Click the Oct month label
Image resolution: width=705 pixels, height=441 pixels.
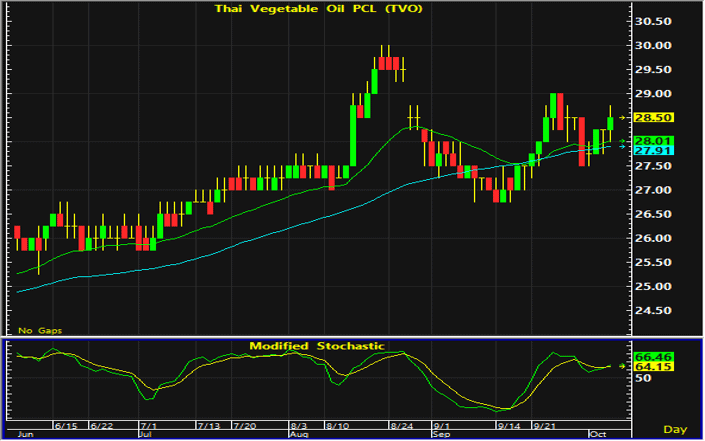[598, 434]
